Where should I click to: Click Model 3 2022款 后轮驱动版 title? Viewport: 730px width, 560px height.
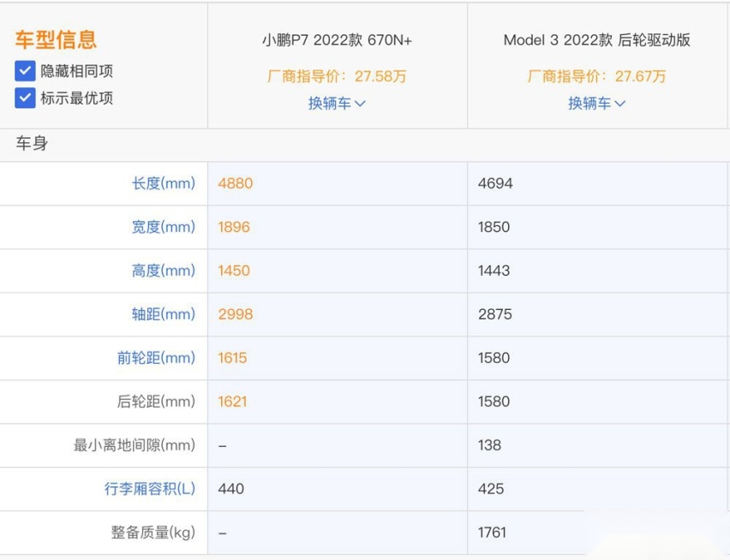click(x=597, y=40)
